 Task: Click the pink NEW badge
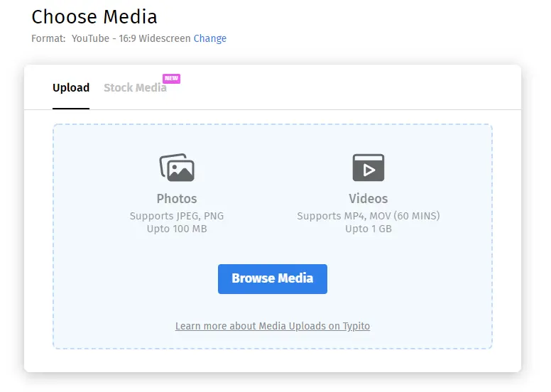coord(172,78)
